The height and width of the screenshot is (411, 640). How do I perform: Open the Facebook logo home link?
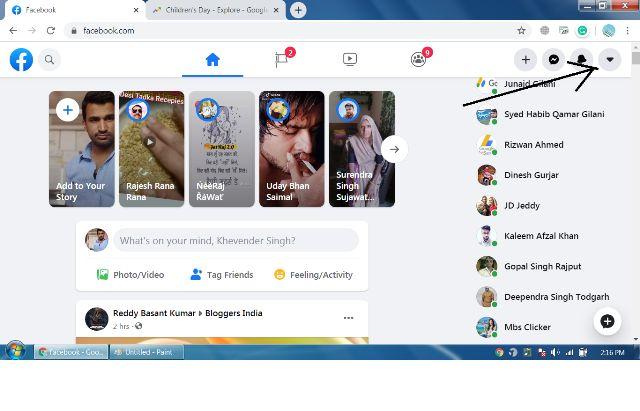21,60
